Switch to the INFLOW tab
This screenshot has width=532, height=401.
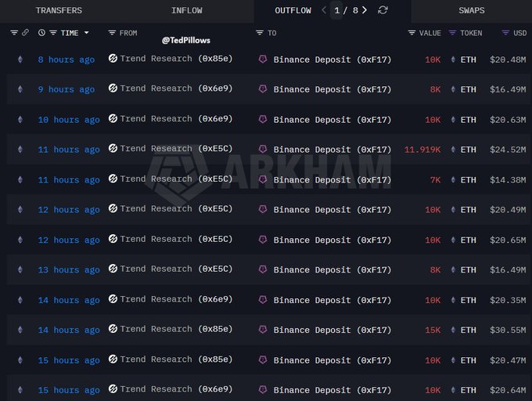pyautogui.click(x=187, y=10)
